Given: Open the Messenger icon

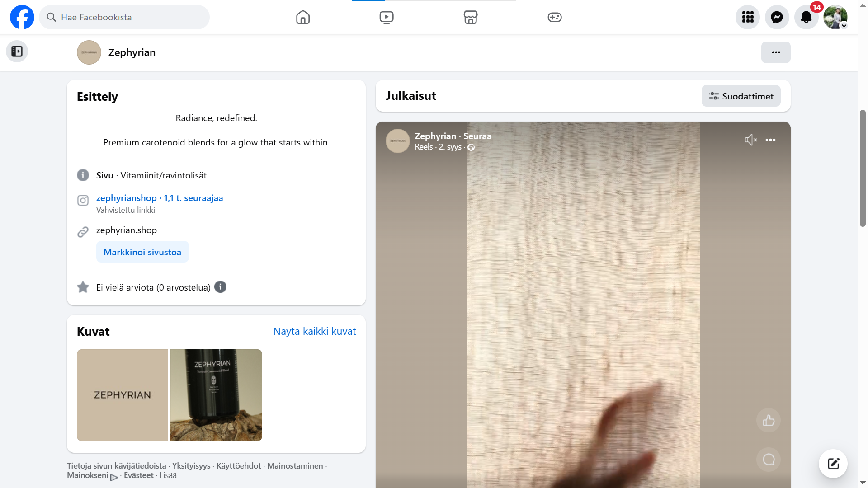Looking at the screenshot, I should (777, 17).
